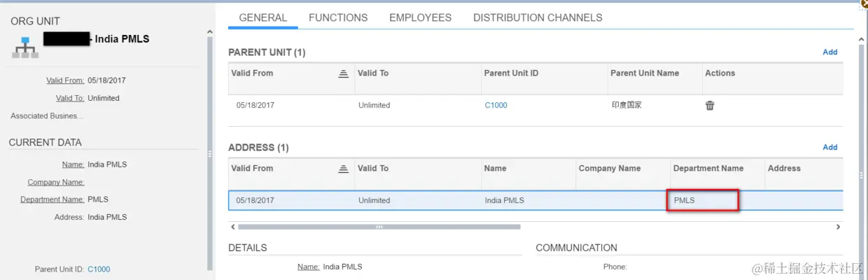
Task: Select the General tab
Action: (263, 17)
